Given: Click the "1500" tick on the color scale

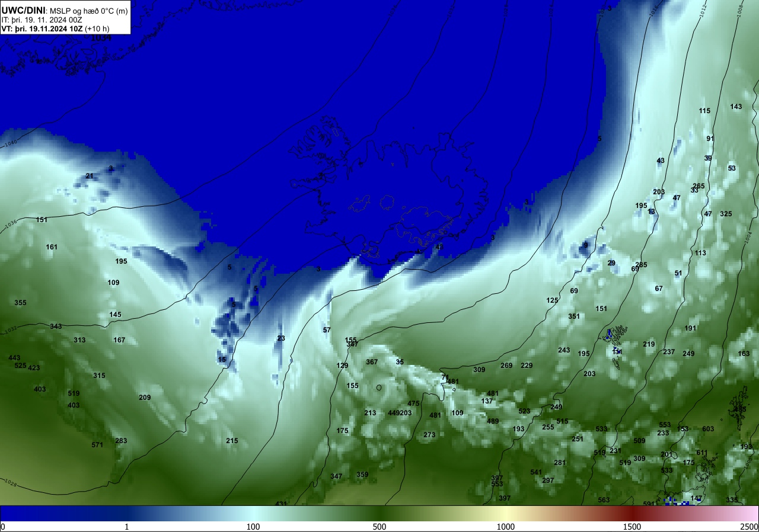Looking at the screenshot, I should 632,527.
